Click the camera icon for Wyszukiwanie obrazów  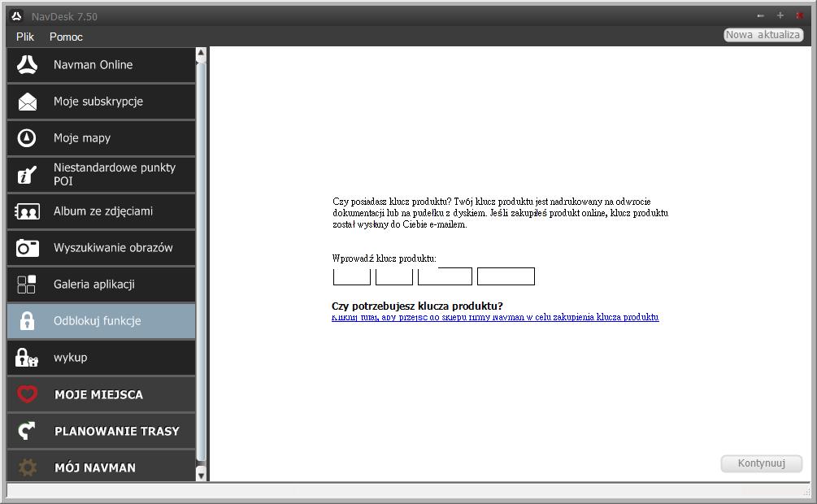[27, 248]
